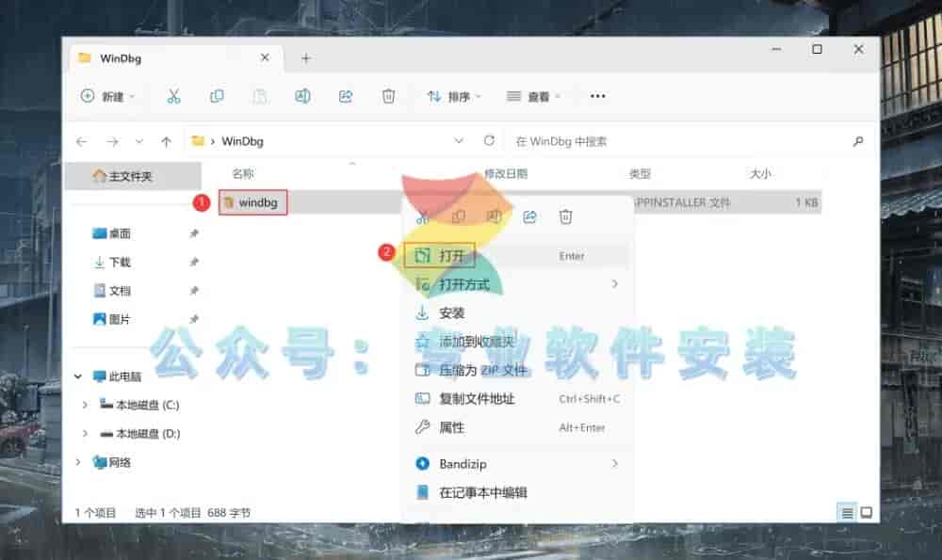
Task: Select 添加到收藏夹 in the context menu
Action: tap(517, 342)
